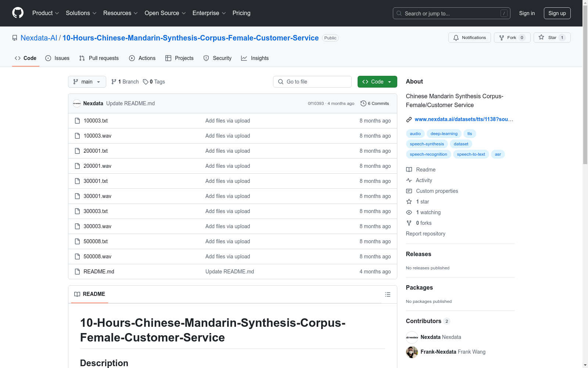This screenshot has height=368, width=588.
Task: Open the Nexdata-AI owner page
Action: click(x=39, y=38)
